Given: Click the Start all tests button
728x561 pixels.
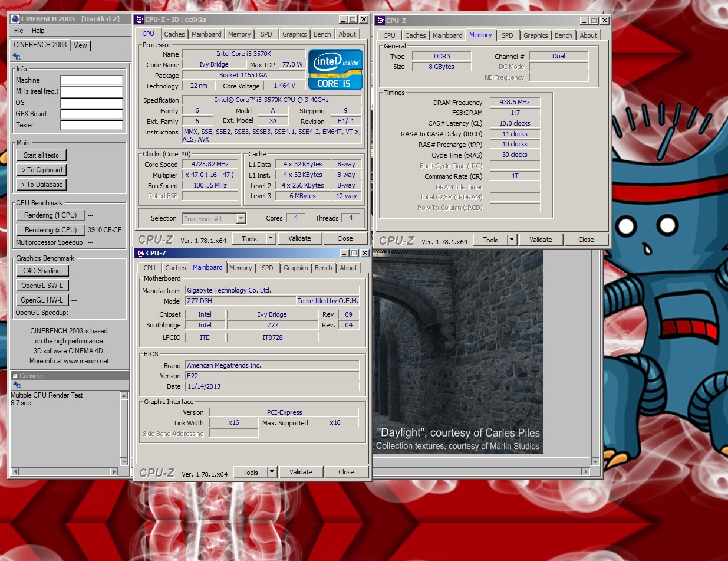Looking at the screenshot, I should pos(41,155).
